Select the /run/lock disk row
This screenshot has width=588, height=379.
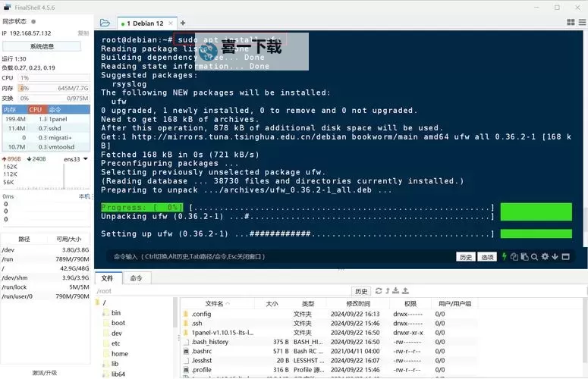pyautogui.click(x=45, y=287)
